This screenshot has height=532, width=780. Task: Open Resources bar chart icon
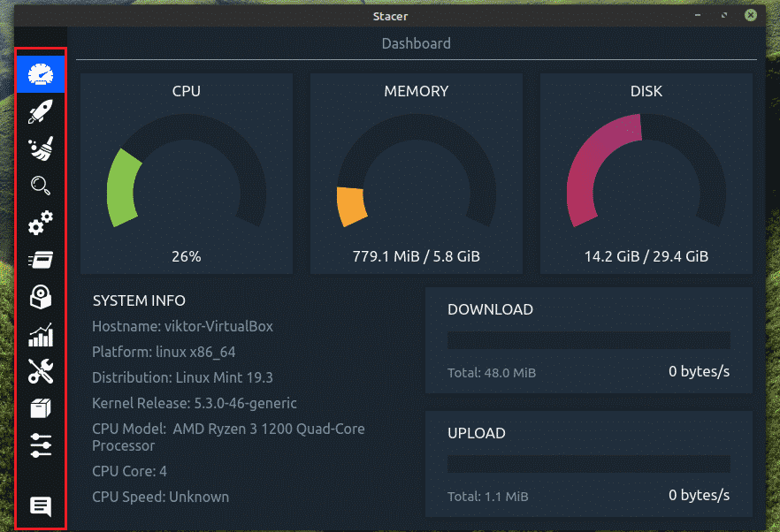pos(41,335)
